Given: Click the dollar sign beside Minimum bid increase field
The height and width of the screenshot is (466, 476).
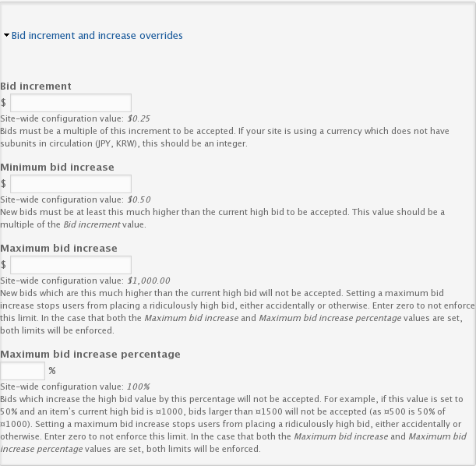Looking at the screenshot, I should pos(3,184).
